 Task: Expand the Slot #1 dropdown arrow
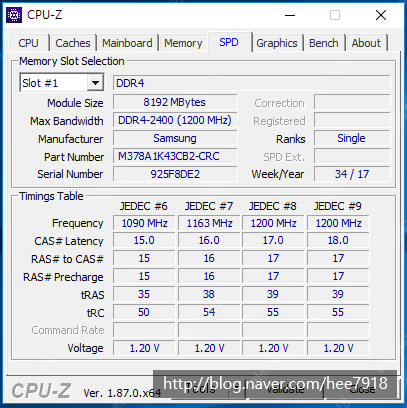(x=95, y=83)
